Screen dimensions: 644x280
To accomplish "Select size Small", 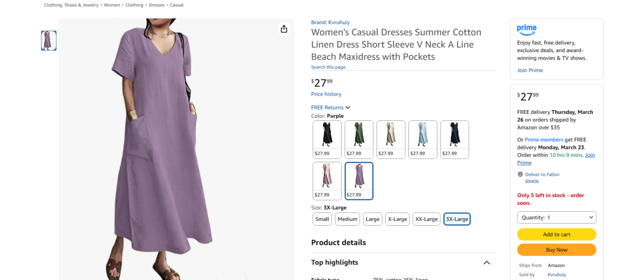I will (x=322, y=219).
